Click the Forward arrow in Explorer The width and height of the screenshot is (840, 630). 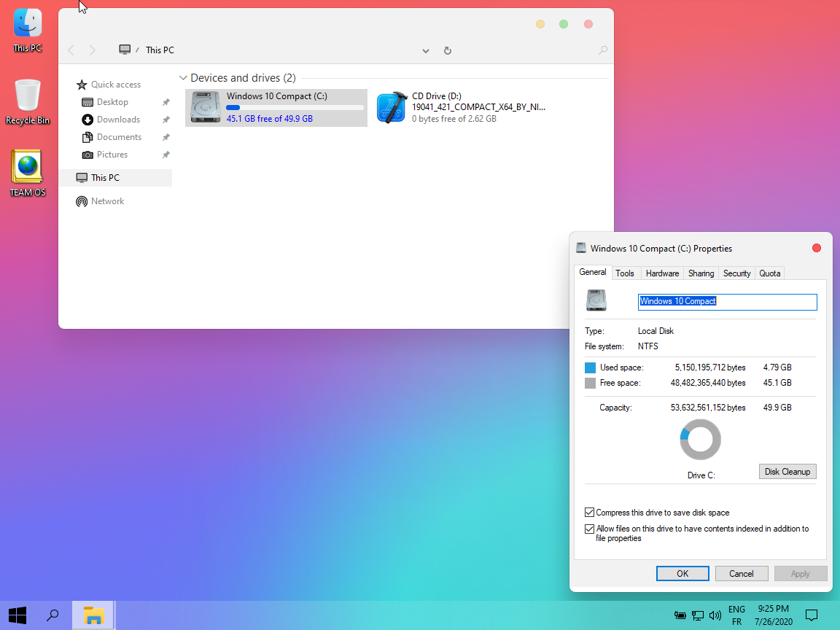(x=92, y=50)
